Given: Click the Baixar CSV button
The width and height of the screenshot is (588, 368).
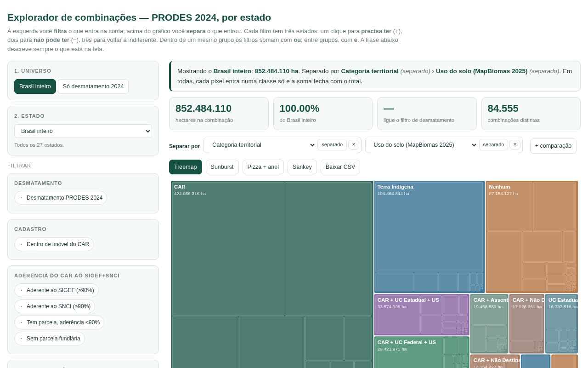Looking at the screenshot, I should pos(340,167).
